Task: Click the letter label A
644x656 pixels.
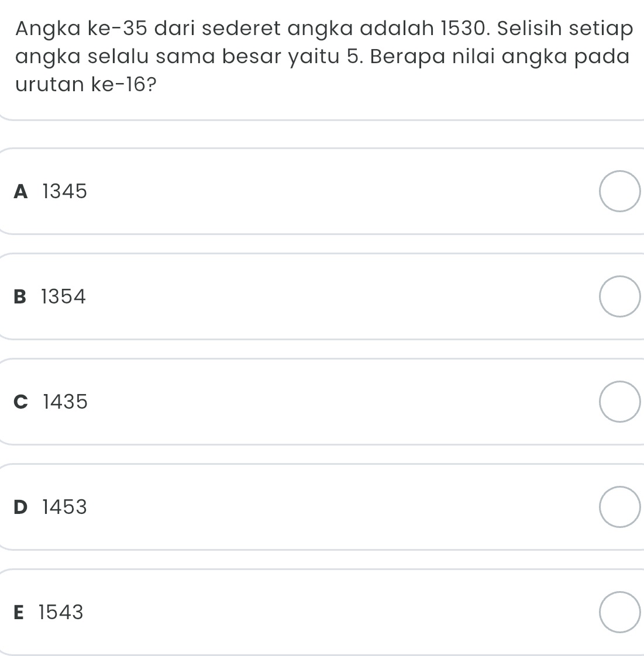Action: pyautogui.click(x=20, y=191)
